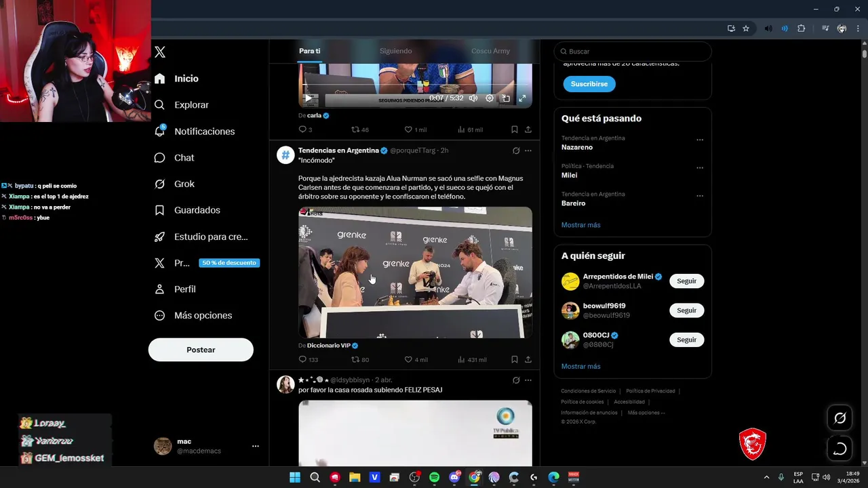Click the Buscar search field
Screen dimensions: 868x488
633,52
